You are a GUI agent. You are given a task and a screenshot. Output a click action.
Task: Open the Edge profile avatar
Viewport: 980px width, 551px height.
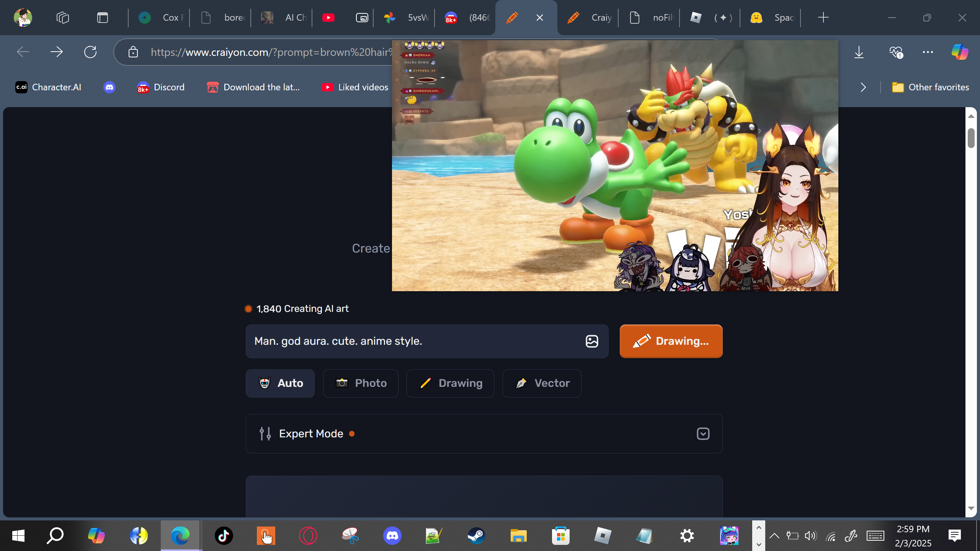(x=23, y=18)
